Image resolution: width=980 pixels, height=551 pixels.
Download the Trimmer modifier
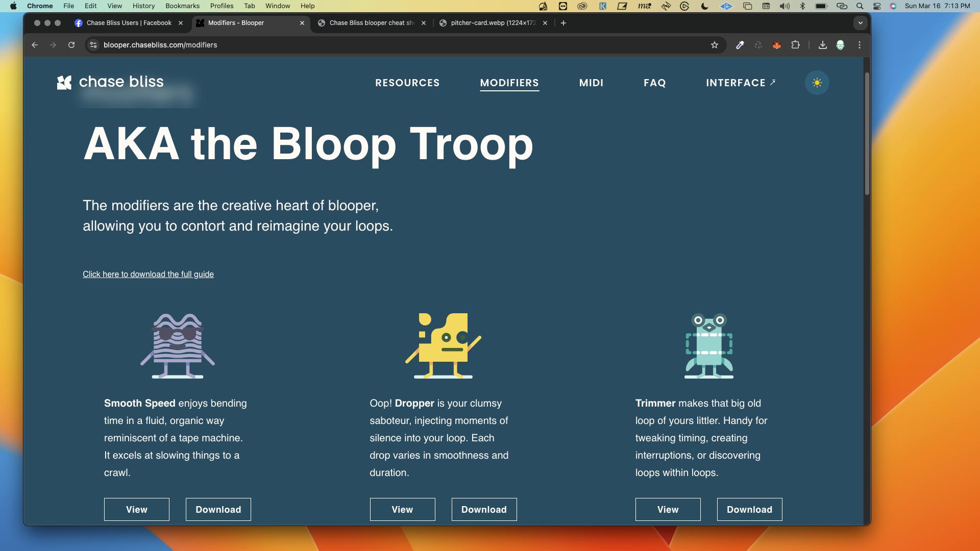[749, 509]
